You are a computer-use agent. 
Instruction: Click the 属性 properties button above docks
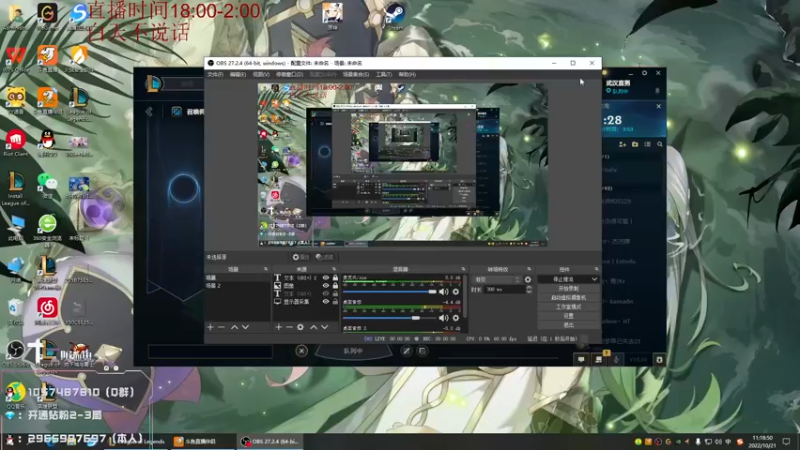301,257
